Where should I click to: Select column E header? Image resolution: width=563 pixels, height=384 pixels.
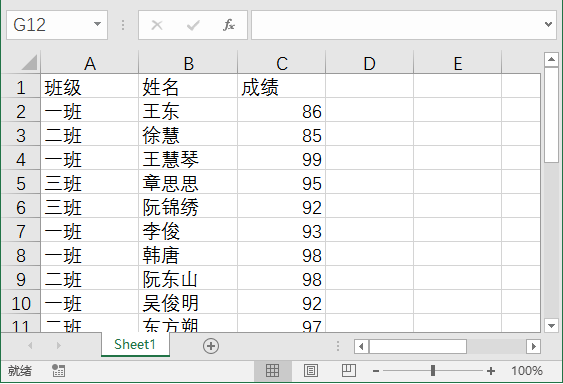(457, 63)
